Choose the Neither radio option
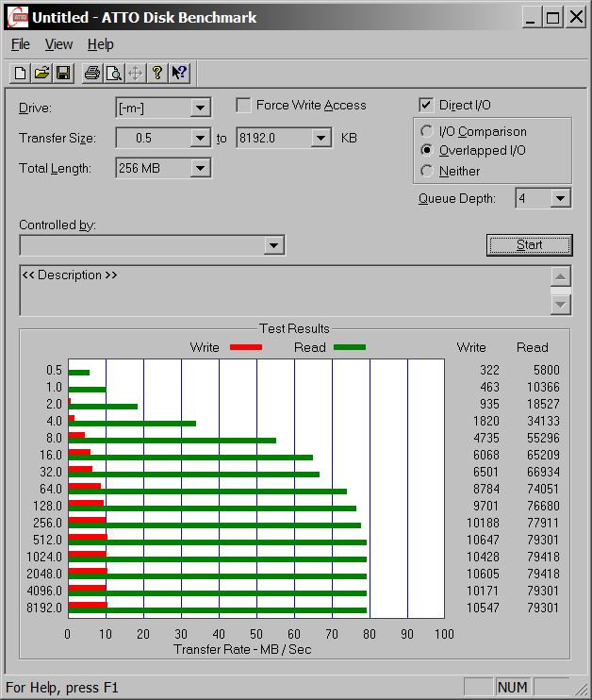Viewport: 592px width, 700px height. click(x=427, y=171)
